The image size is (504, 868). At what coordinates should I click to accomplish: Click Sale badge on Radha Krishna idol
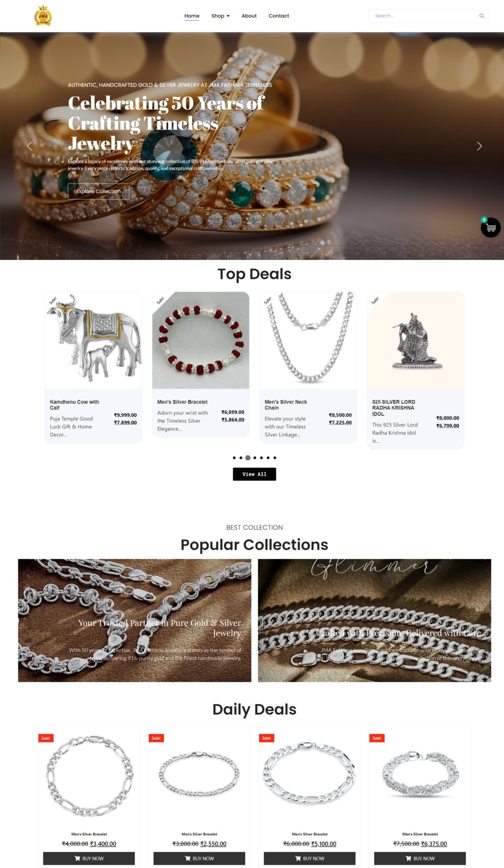pyautogui.click(x=375, y=300)
